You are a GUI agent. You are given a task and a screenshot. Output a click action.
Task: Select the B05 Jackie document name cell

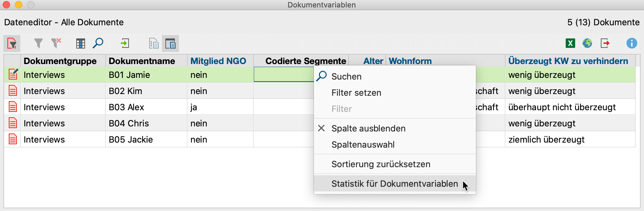(146, 140)
